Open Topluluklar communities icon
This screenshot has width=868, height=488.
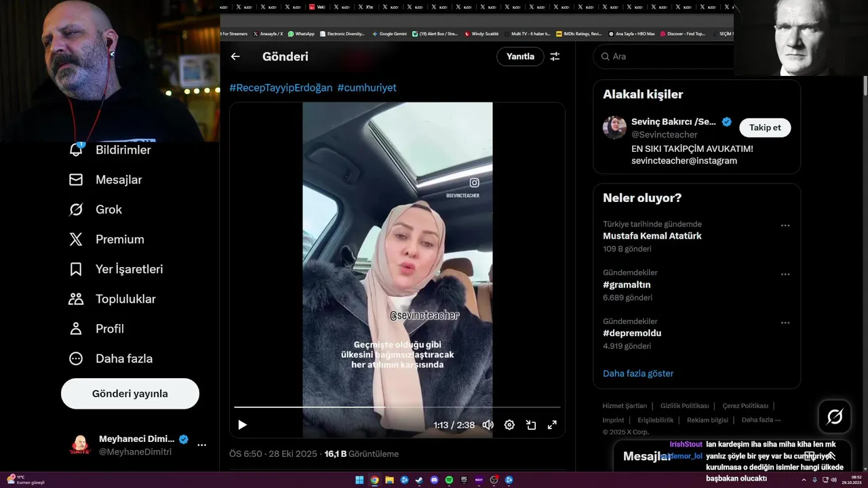click(x=76, y=299)
